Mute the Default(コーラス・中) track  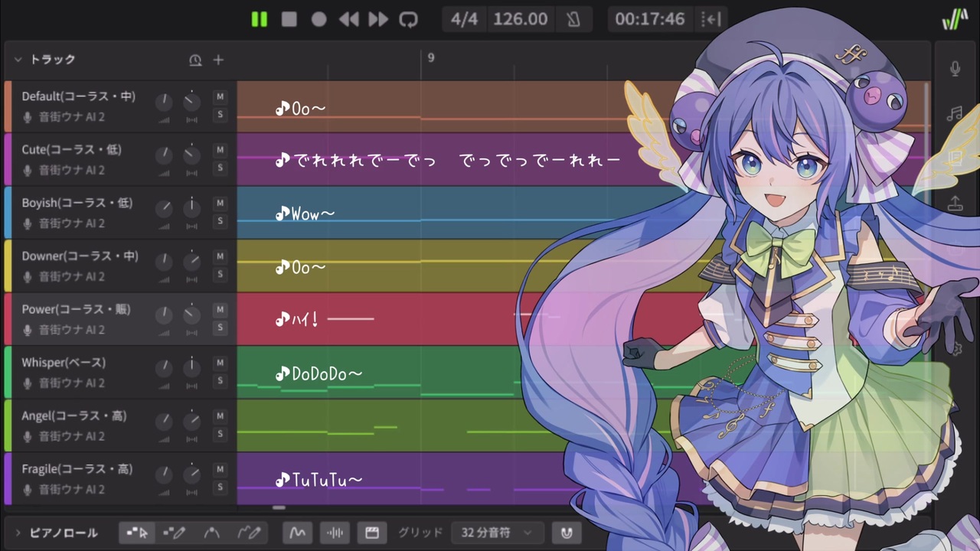[220, 97]
